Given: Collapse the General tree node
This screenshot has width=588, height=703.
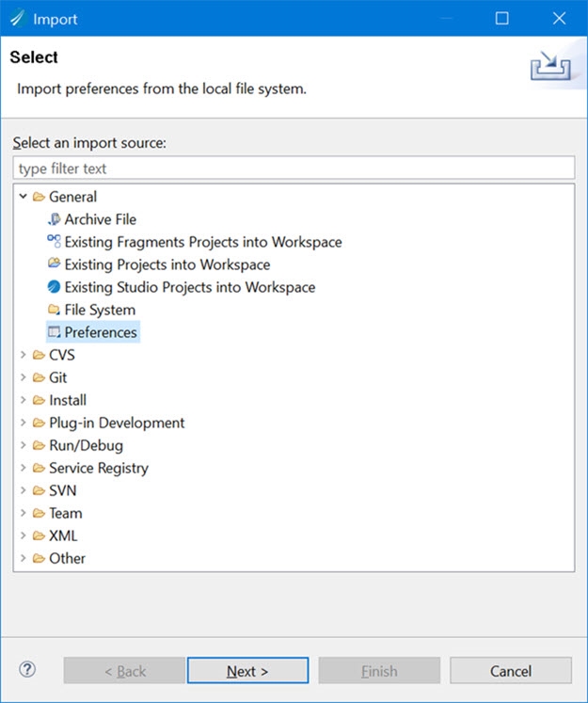Looking at the screenshot, I should coord(24,197).
